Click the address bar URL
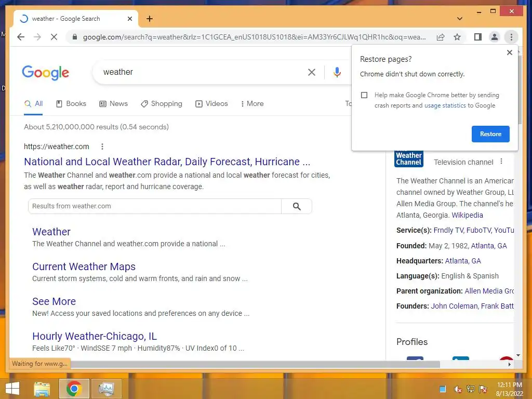The height and width of the screenshot is (399, 532). [x=255, y=37]
